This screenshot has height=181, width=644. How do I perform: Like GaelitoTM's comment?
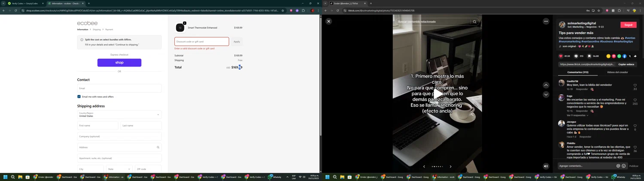tap(635, 85)
